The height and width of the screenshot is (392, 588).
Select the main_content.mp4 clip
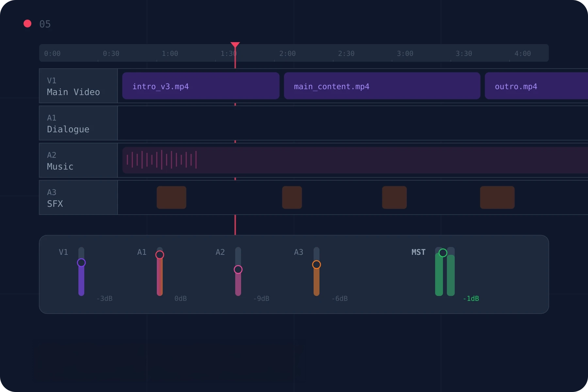click(382, 86)
